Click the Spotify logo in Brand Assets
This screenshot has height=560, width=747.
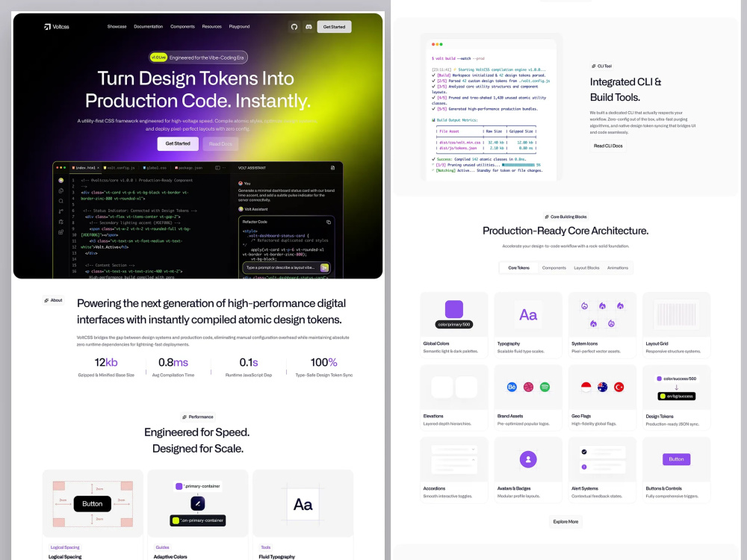pos(545,387)
